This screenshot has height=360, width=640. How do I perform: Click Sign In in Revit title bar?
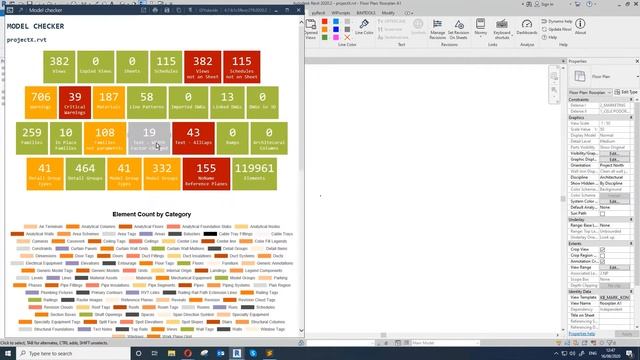point(546,4)
